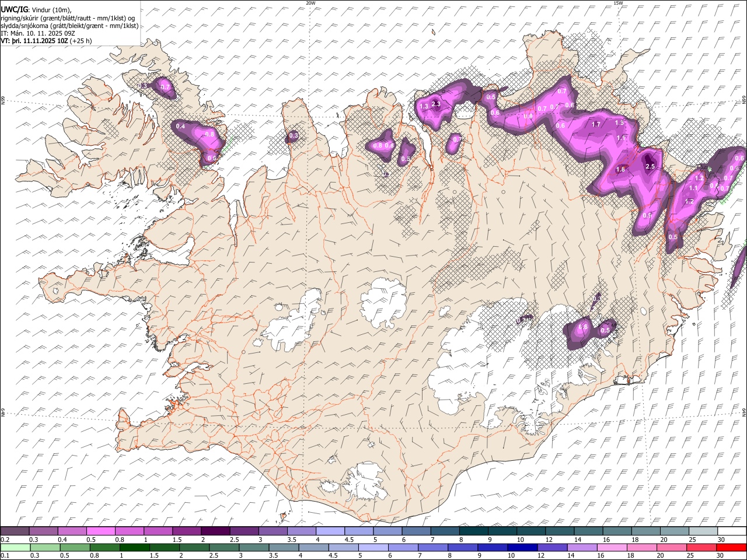The image size is (747, 560).
Task: Click the '(+25 h)' forecast offset text
Action: (x=81, y=41)
